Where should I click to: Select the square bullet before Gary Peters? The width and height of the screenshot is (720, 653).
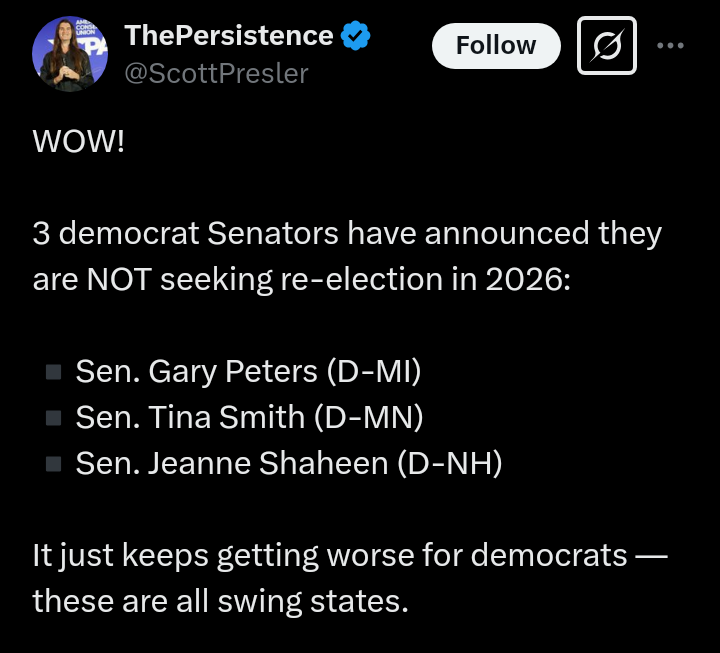click(x=54, y=372)
